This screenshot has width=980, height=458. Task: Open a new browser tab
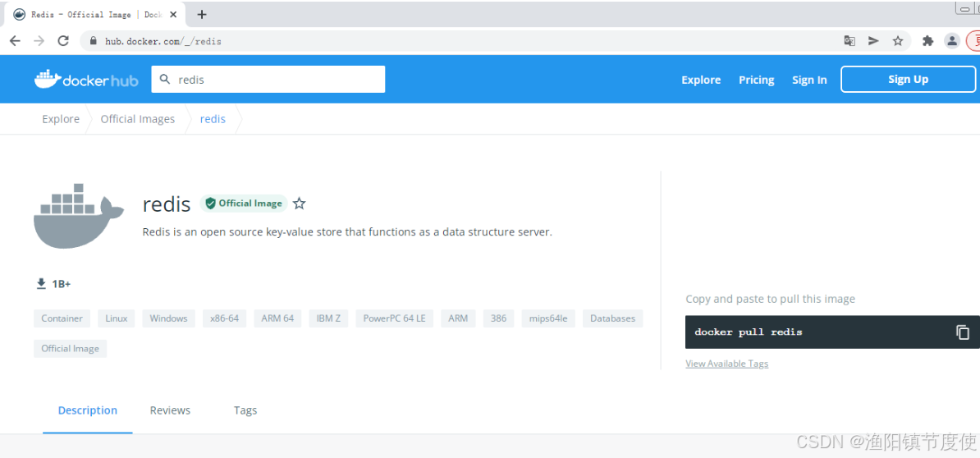(x=202, y=15)
